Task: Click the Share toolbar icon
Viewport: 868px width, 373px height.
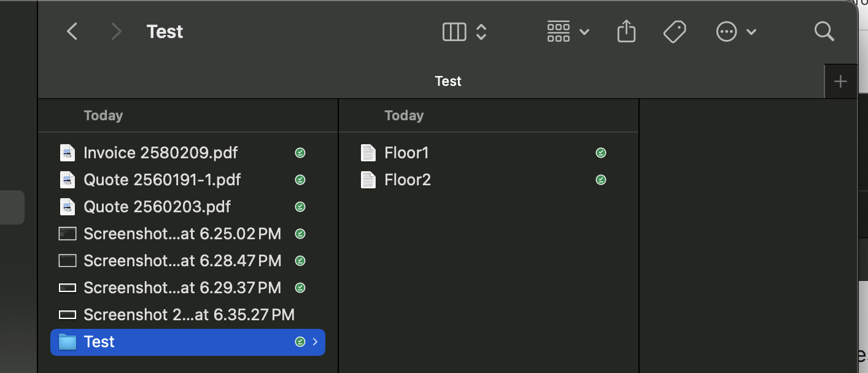Action: (626, 31)
